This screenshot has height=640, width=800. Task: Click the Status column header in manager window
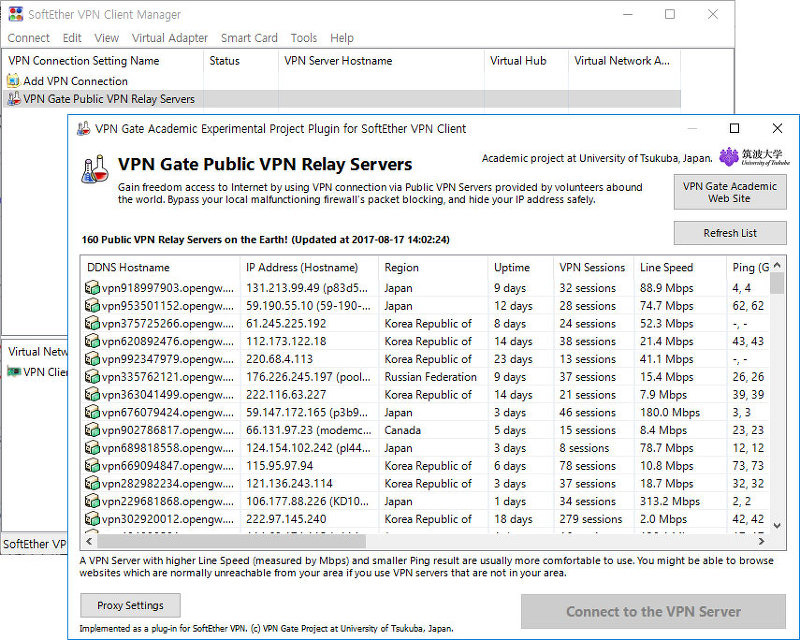241,61
